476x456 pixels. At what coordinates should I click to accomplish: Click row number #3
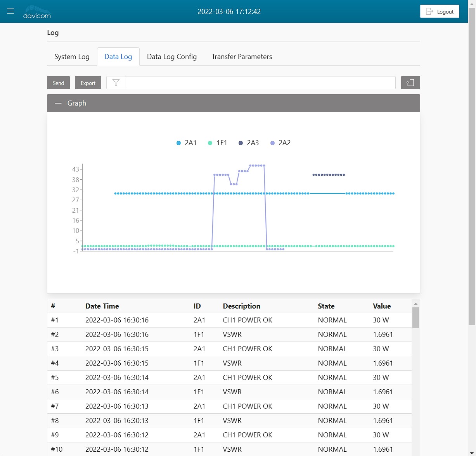pyautogui.click(x=55, y=349)
